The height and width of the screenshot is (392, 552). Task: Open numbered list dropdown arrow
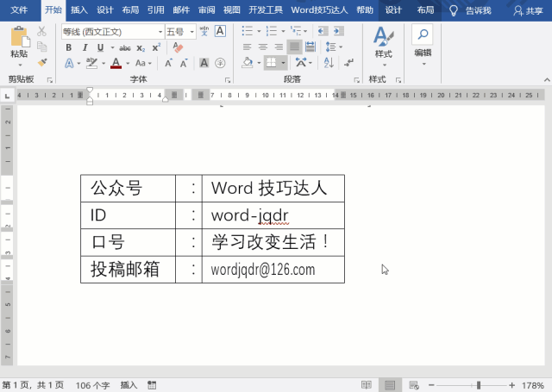point(283,31)
